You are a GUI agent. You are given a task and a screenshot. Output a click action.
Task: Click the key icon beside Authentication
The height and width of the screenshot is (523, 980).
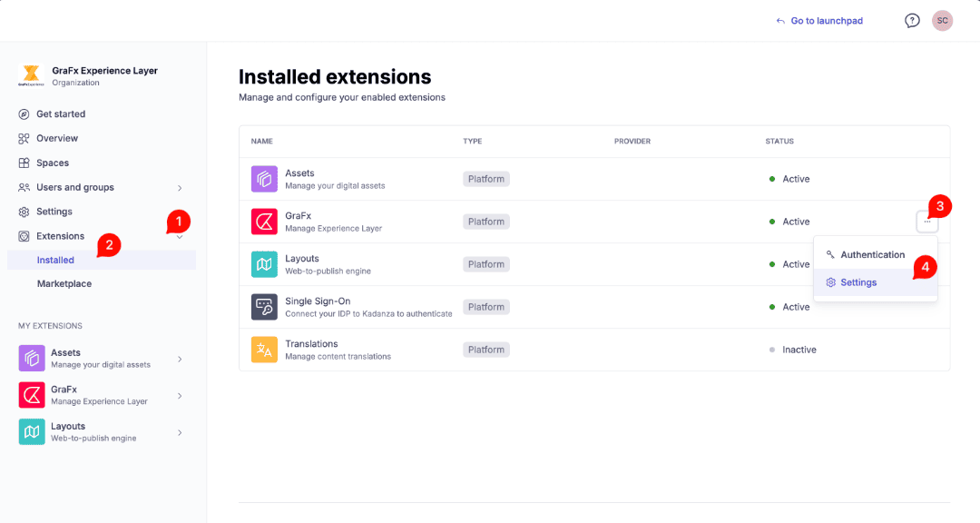(x=830, y=254)
